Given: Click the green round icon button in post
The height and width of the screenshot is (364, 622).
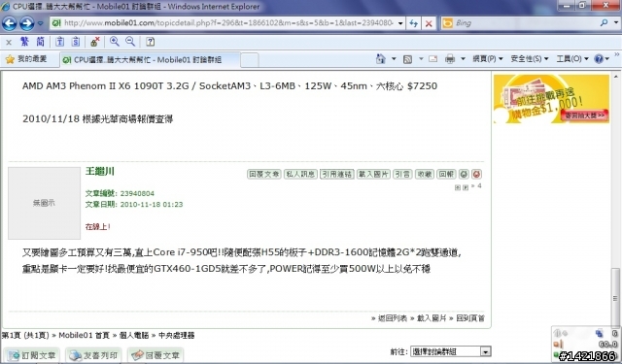Looking at the screenshot, I should 464,175.
